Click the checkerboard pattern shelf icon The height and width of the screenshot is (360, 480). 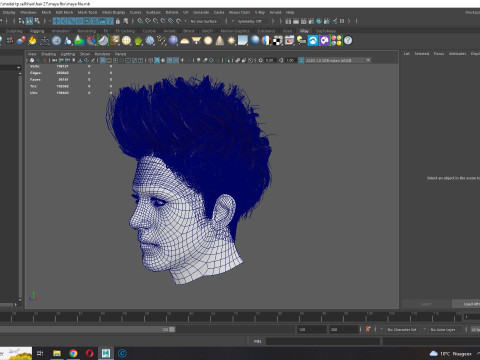[x=278, y=41]
